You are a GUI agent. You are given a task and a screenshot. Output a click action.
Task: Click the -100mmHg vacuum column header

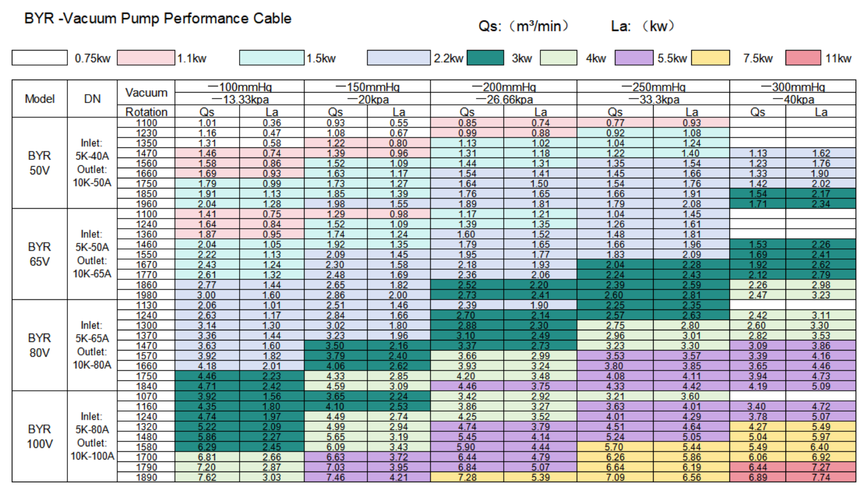tap(240, 86)
